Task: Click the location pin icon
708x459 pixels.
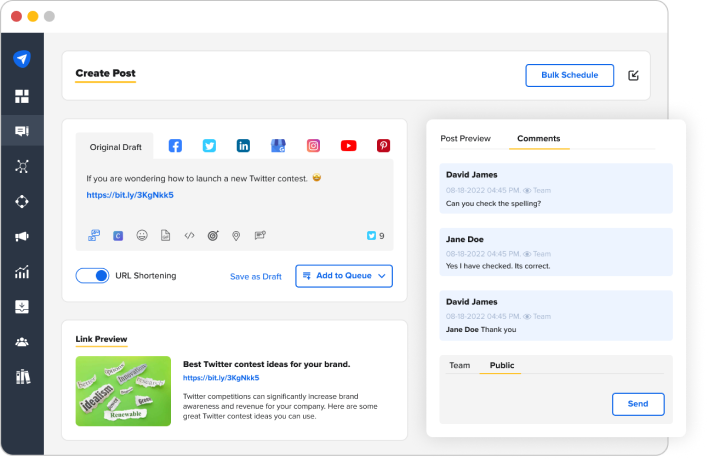Action: coord(236,236)
